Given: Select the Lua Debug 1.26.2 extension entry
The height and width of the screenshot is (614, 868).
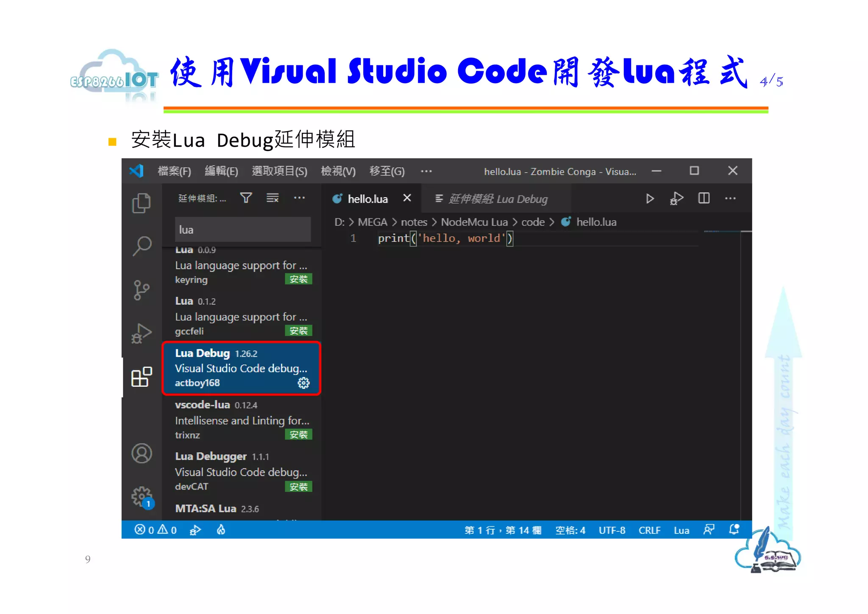Looking at the screenshot, I should click(x=242, y=368).
